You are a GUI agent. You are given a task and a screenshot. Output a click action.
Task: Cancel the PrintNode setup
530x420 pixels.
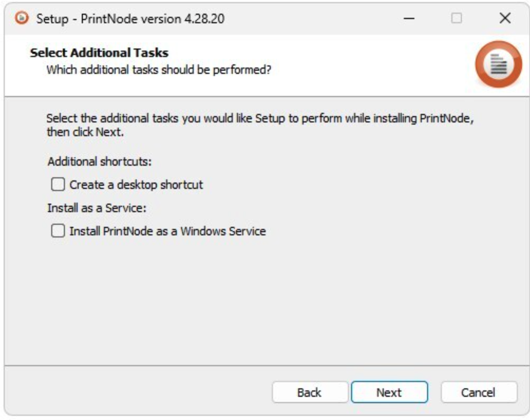click(478, 393)
